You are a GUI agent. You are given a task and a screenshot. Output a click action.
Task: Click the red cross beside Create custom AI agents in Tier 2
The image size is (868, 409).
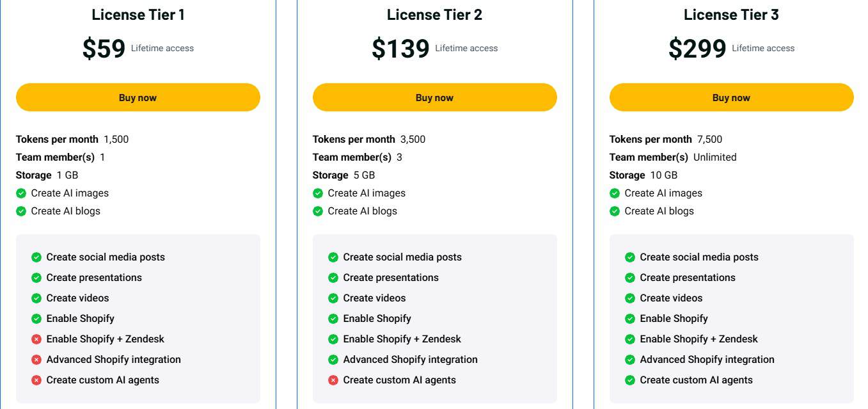pos(333,380)
